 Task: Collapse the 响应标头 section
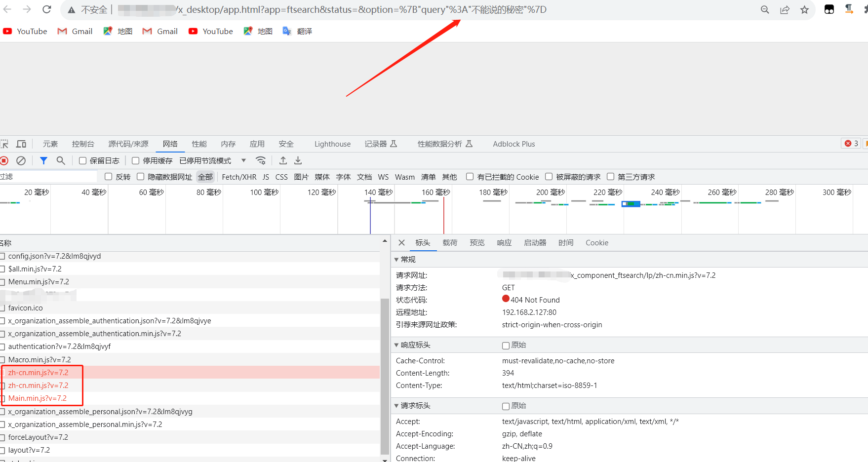(396, 345)
